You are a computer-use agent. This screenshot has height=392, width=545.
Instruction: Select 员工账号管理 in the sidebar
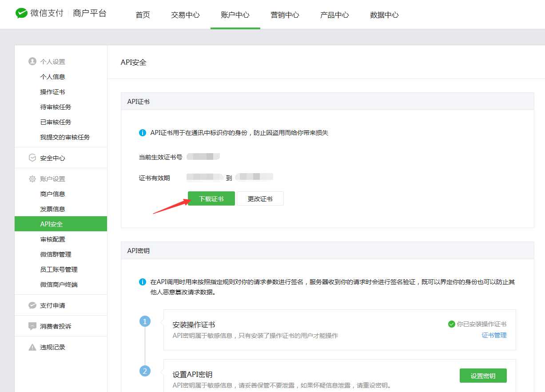(59, 269)
